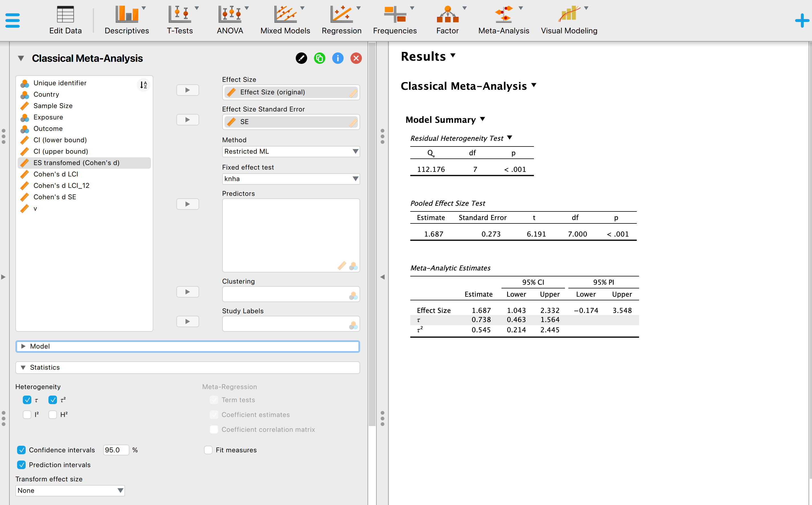Open Edit Data view
Screen dimensions: 812x505
click(x=66, y=20)
